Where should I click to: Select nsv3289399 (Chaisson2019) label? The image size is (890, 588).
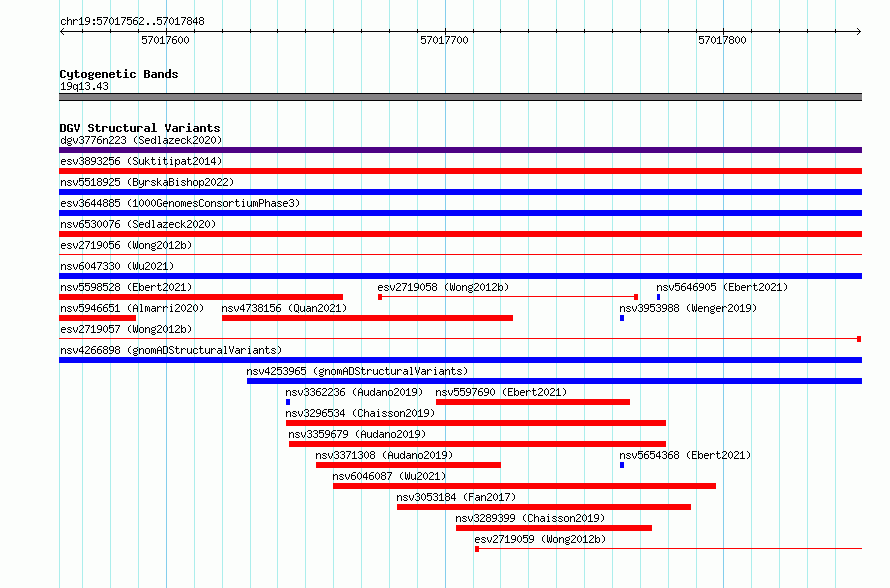coord(530,518)
